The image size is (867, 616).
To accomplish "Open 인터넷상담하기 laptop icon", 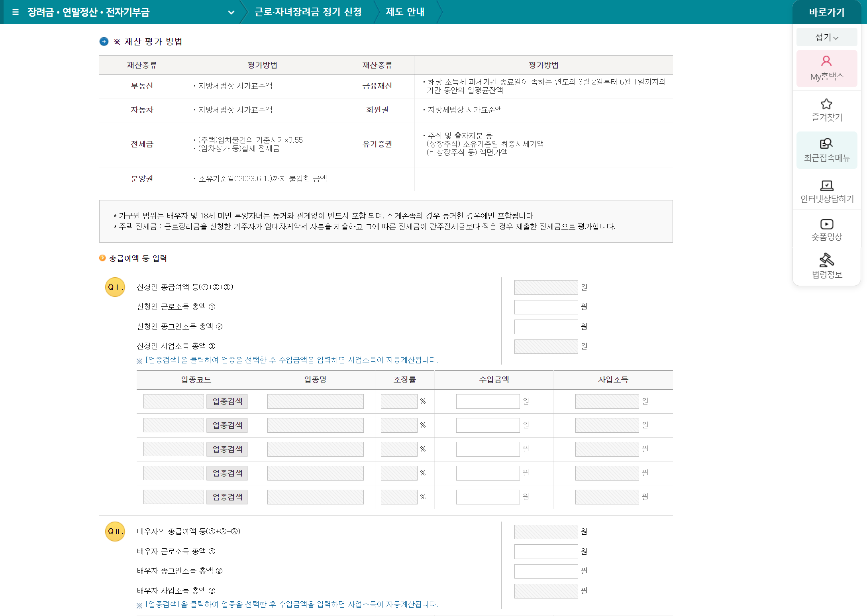I will tap(826, 185).
